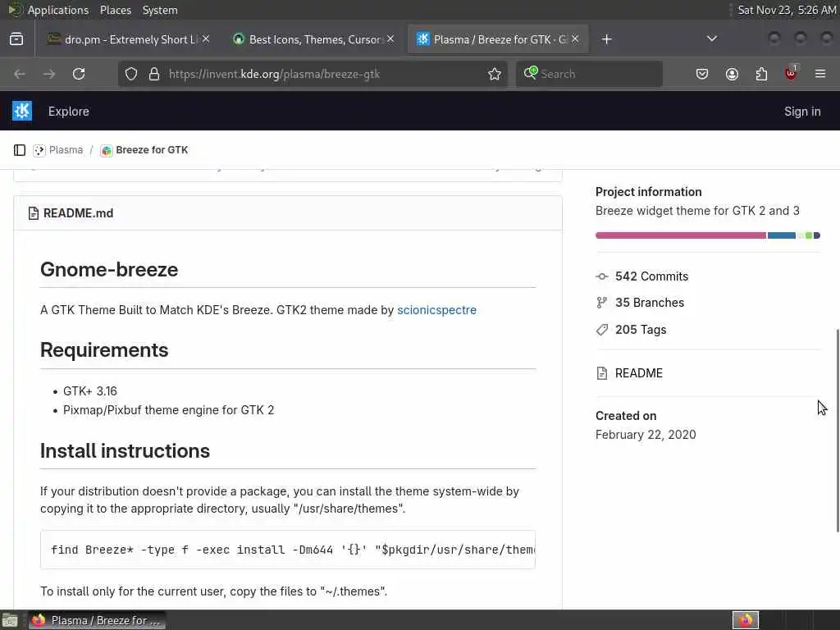The height and width of the screenshot is (630, 840).
Task: Click the pink segment of languages bar
Action: coord(680,235)
